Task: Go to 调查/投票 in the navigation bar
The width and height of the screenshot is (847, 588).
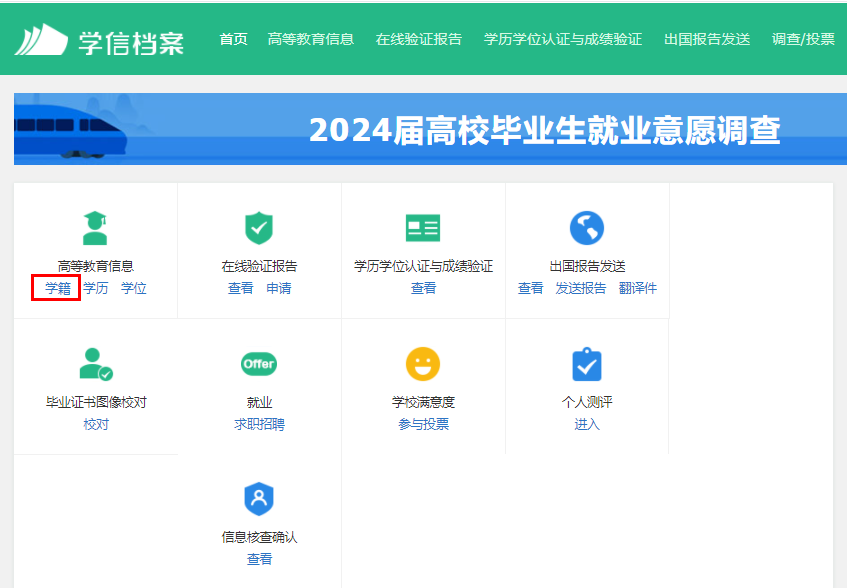Action: (x=803, y=39)
